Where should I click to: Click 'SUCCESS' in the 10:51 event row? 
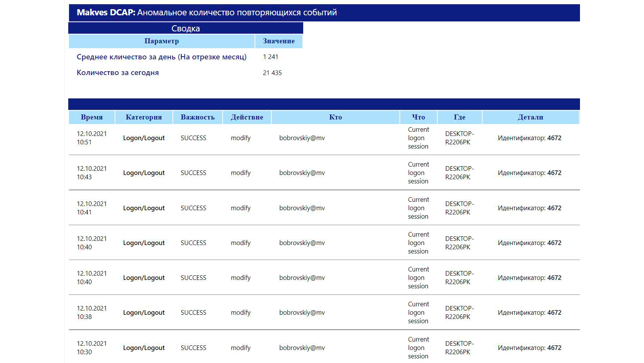[193, 138]
